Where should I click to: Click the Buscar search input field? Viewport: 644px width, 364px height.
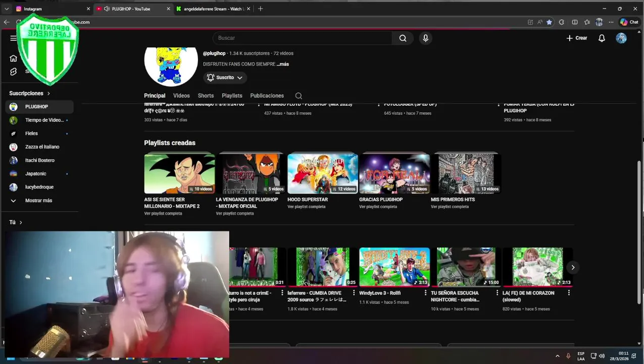pyautogui.click(x=302, y=38)
